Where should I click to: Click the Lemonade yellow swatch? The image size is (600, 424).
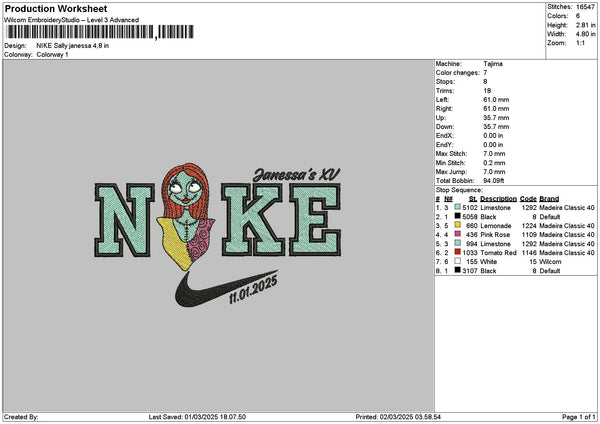pyautogui.click(x=457, y=225)
